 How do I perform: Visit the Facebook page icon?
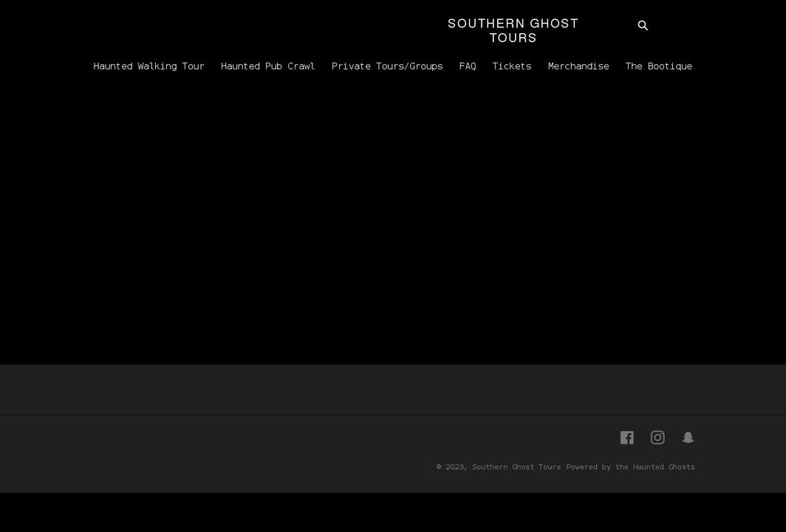point(626,437)
